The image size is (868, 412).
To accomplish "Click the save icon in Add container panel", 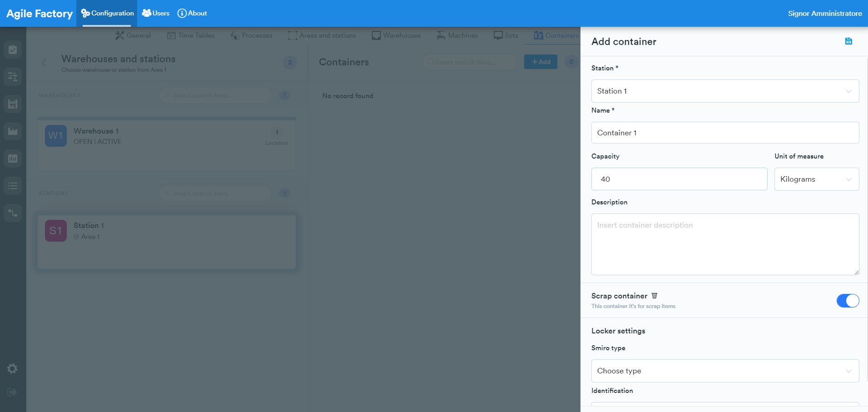I will 848,41.
